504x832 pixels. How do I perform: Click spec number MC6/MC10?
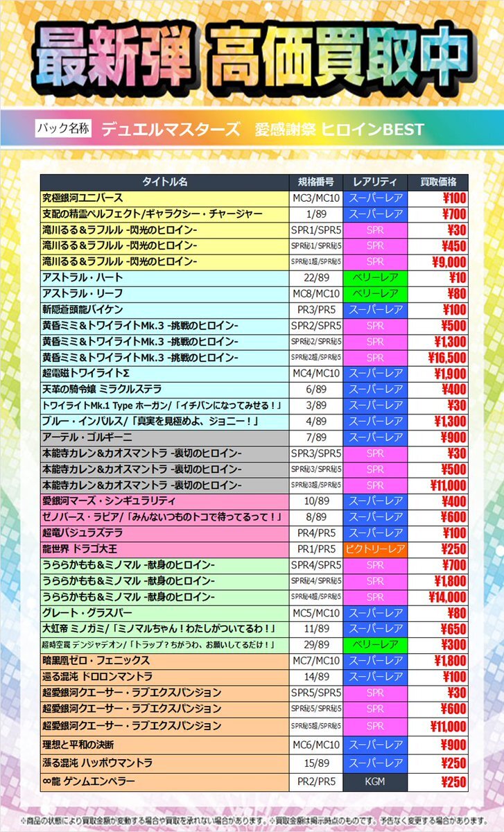coord(315,745)
